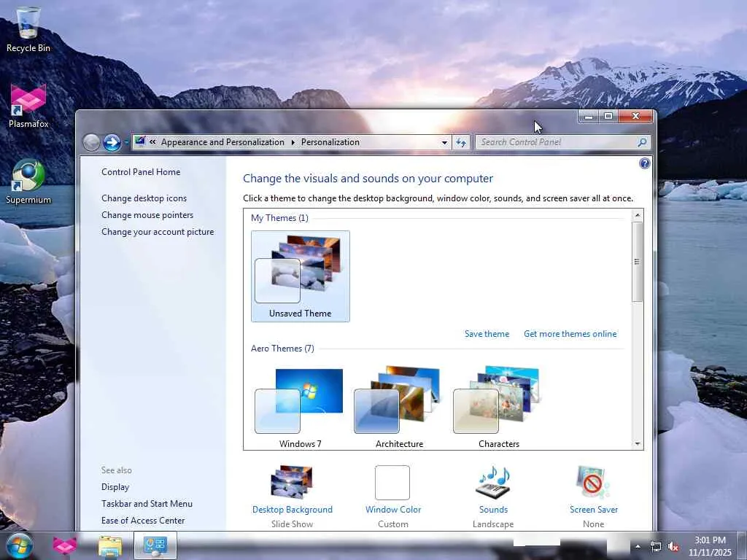The height and width of the screenshot is (560, 747).
Task: Click the Forward navigation arrow
Action: click(112, 142)
